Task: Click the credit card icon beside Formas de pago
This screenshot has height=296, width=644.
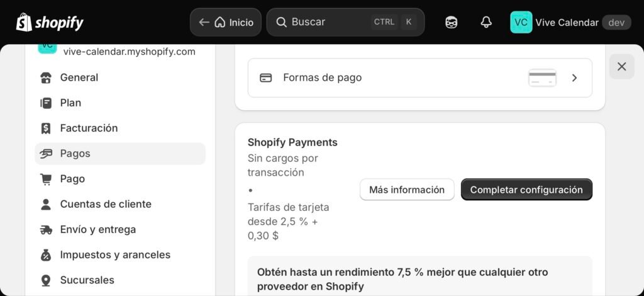Action: click(266, 77)
